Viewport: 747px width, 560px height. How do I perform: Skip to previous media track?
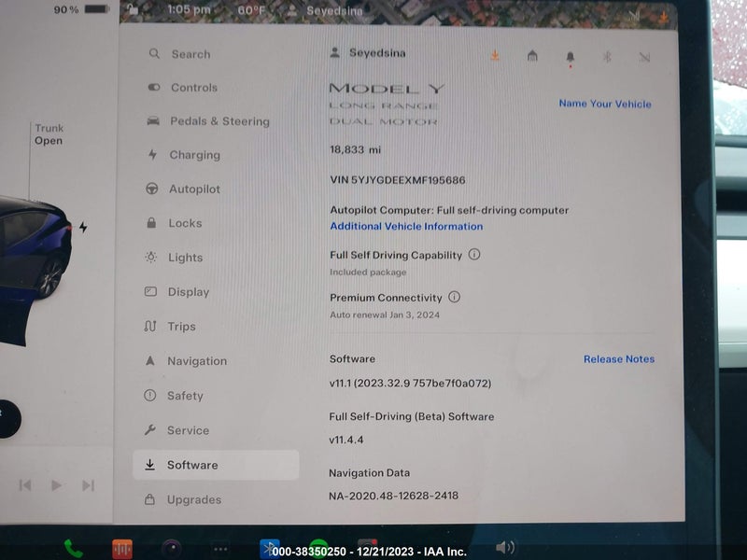click(x=25, y=485)
